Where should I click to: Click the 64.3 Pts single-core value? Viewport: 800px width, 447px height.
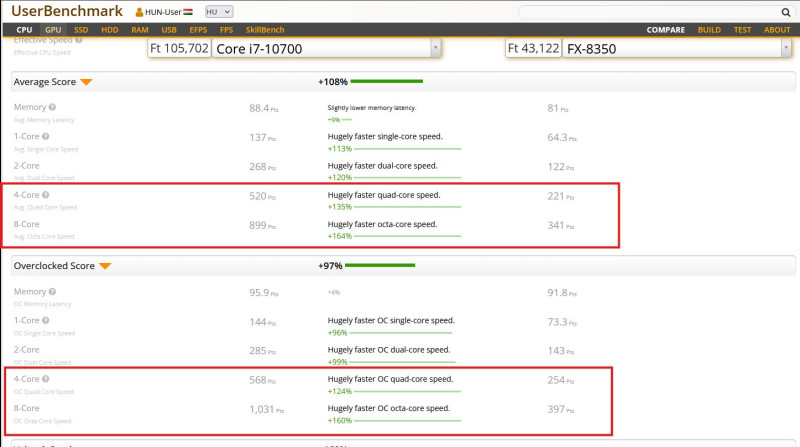[x=562, y=138]
